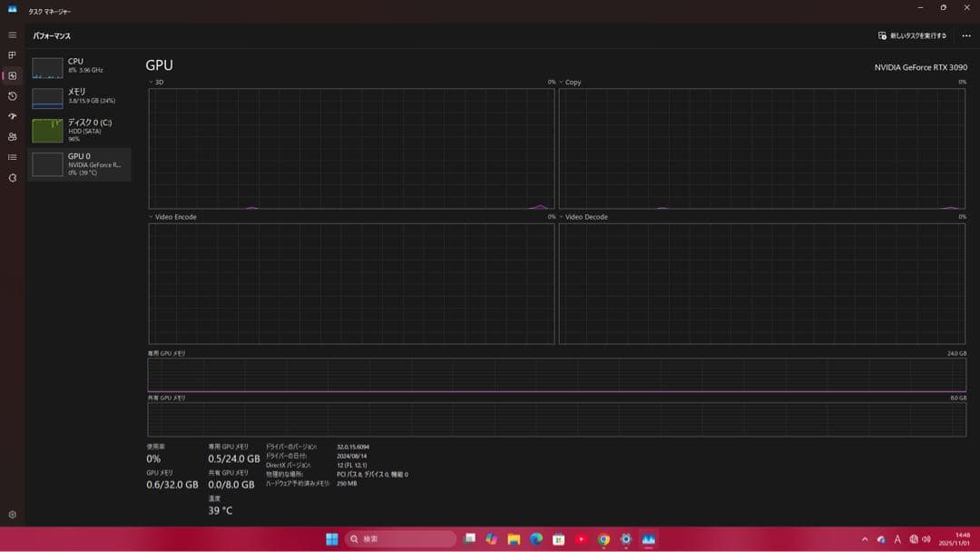Open the App history view
The image size is (980, 552).
click(12, 94)
